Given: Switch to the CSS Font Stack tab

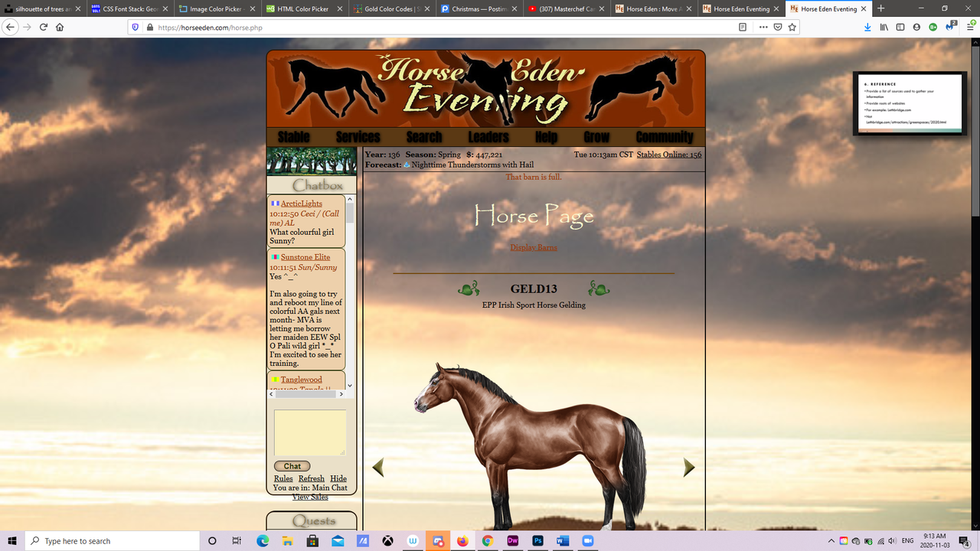Looking at the screenshot, I should pos(129,8).
